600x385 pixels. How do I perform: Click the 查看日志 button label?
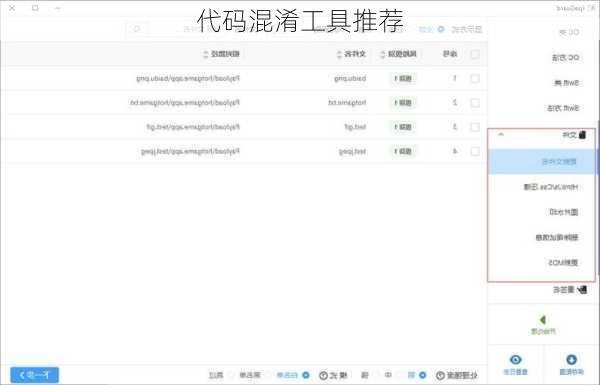click(515, 372)
